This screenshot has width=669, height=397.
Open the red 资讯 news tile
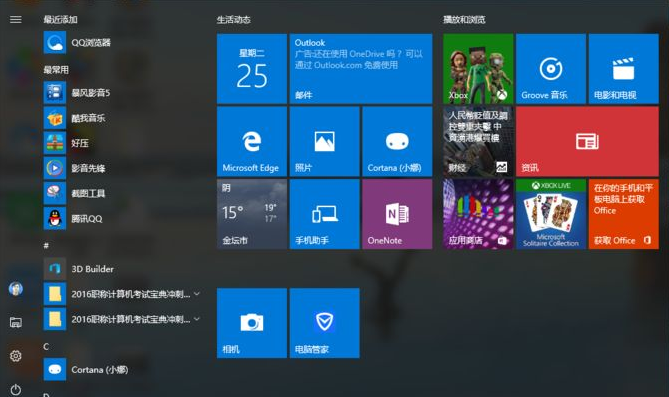(588, 141)
